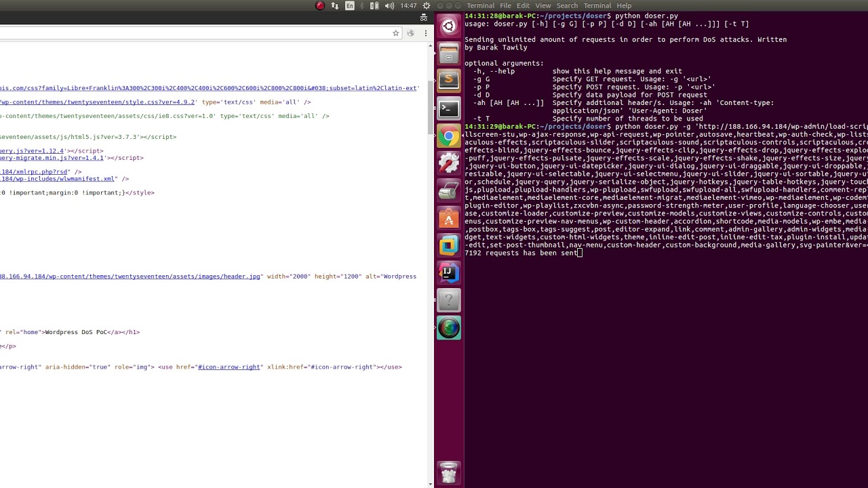Open the wlwmanifest.xml link
The width and height of the screenshot is (868, 488).
point(58,179)
